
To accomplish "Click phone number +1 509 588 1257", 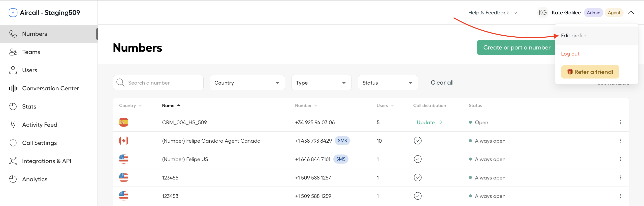I will pos(313,178).
